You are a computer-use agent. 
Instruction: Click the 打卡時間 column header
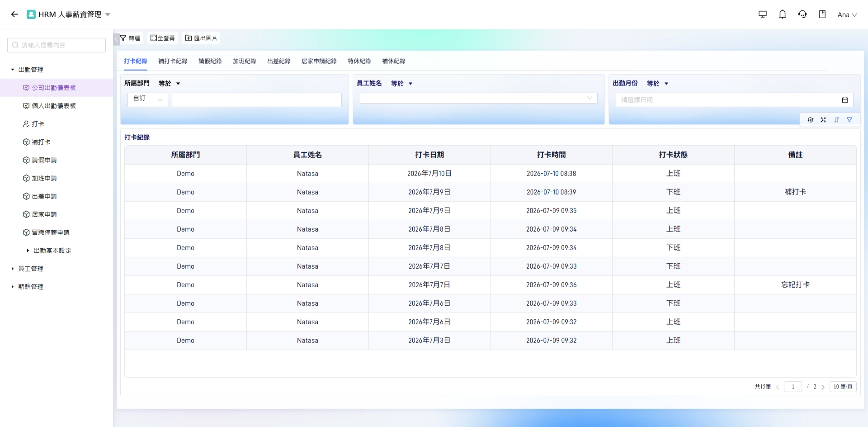(551, 155)
